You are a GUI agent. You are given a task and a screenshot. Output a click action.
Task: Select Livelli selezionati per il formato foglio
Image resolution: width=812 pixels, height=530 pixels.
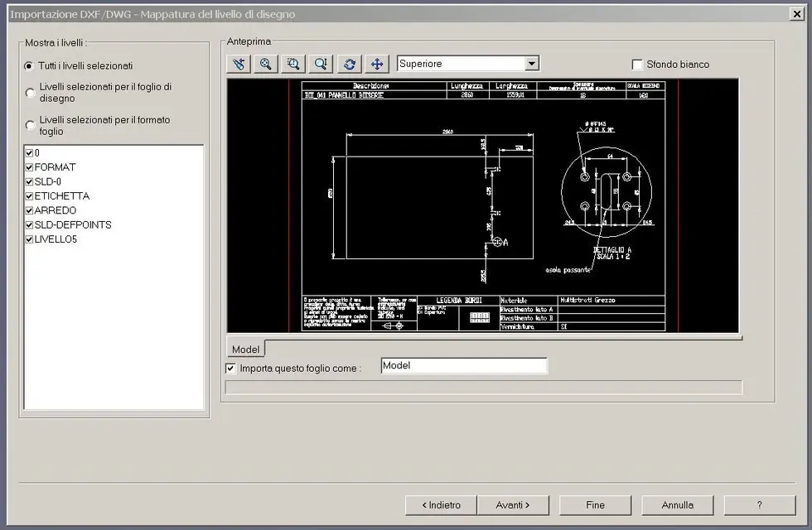coord(30,125)
